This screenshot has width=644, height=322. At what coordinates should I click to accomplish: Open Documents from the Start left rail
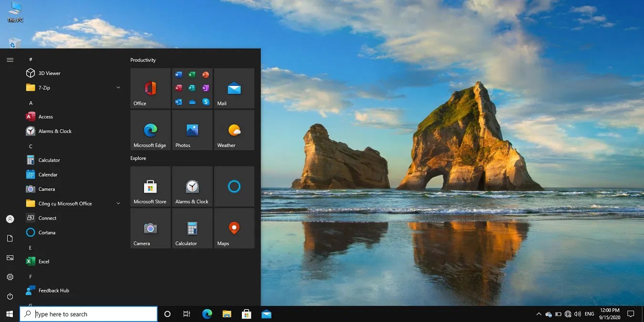coord(10,238)
